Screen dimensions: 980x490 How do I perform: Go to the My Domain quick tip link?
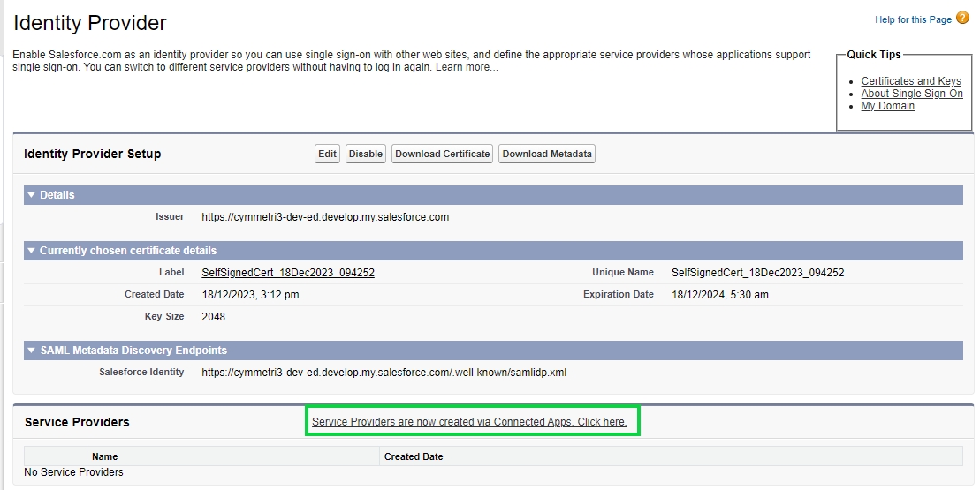pos(887,106)
